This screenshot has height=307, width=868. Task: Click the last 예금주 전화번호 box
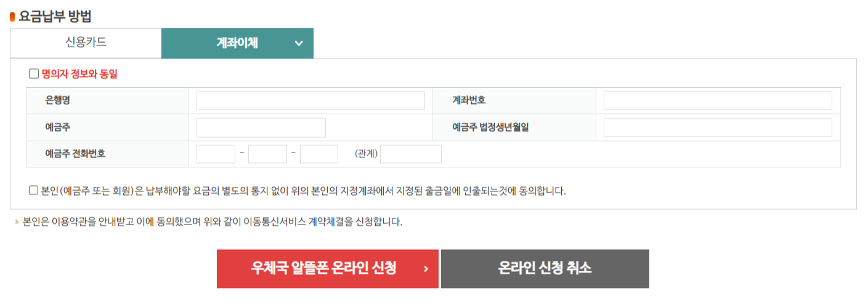(x=319, y=154)
